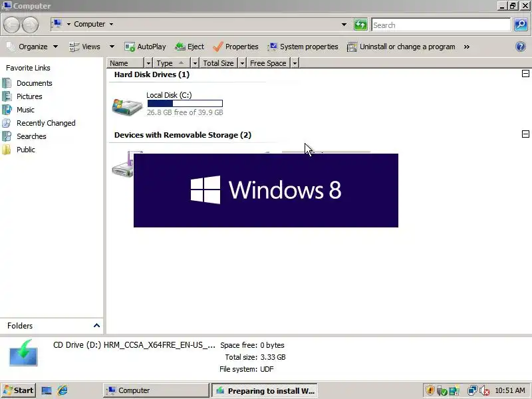Switch to Preparing to install taskbar window
The width and height of the screenshot is (532, 399).
click(x=265, y=390)
